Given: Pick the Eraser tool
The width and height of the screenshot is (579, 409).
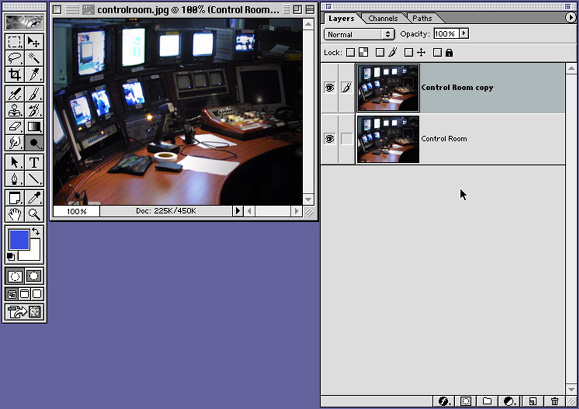Looking at the screenshot, I should (x=15, y=127).
